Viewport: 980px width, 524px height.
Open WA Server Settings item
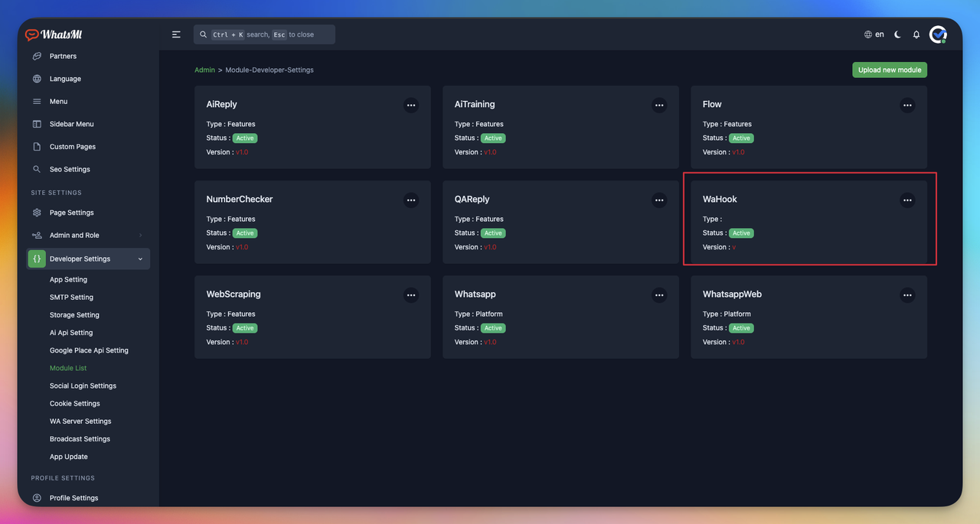point(80,421)
